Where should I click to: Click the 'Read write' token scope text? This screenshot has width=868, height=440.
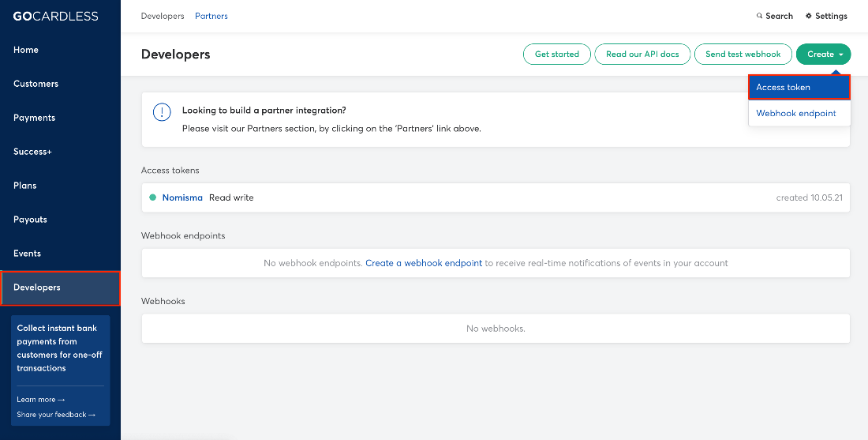[231, 197]
